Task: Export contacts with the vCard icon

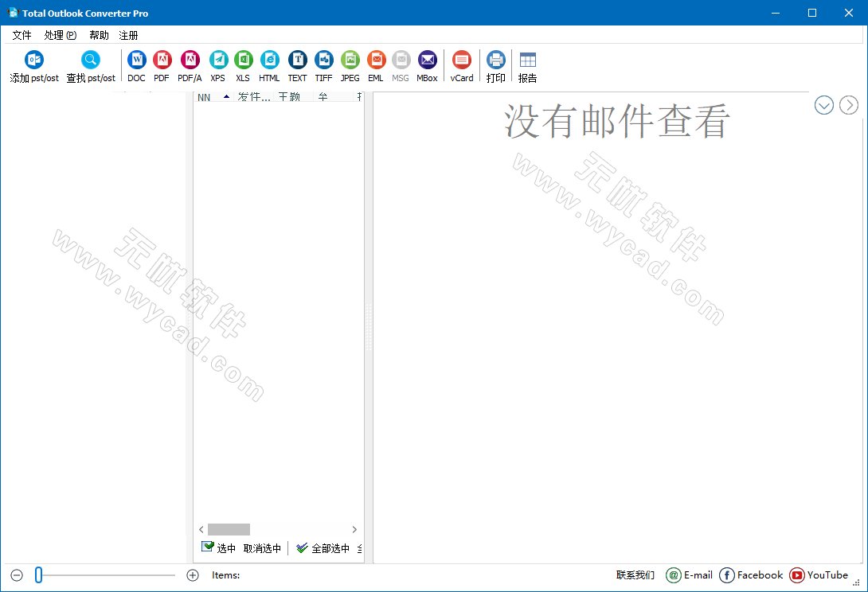Action: pos(462,60)
